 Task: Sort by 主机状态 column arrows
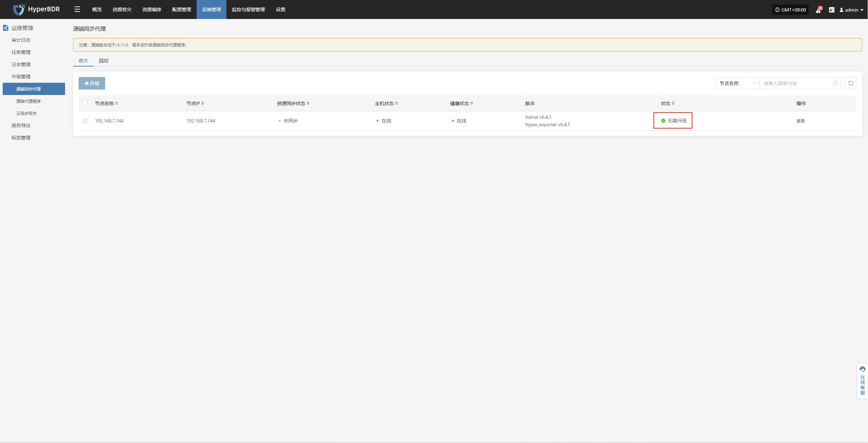point(397,103)
